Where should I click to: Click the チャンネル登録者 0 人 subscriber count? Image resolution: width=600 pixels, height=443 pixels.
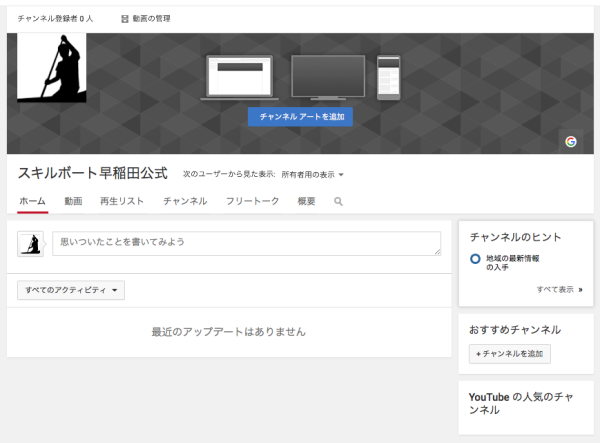point(55,18)
